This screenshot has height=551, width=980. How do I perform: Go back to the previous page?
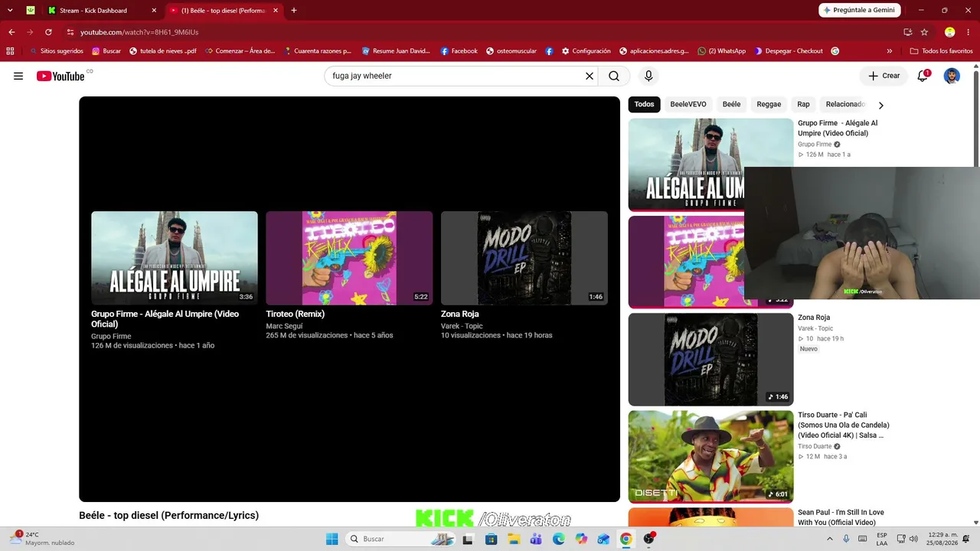11,32
